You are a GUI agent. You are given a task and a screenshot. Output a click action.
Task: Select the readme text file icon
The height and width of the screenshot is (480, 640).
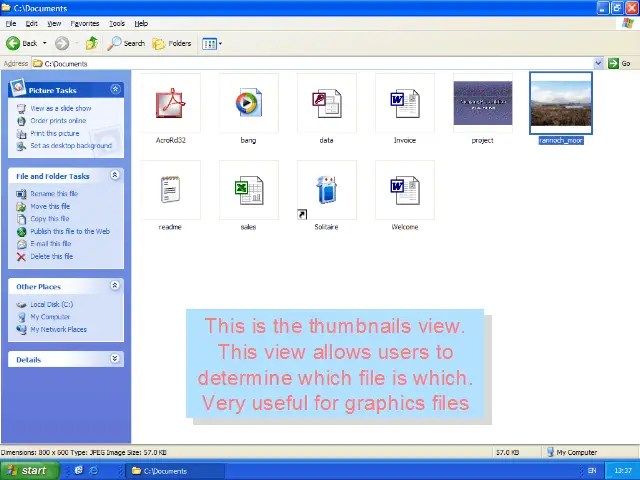coord(170,190)
